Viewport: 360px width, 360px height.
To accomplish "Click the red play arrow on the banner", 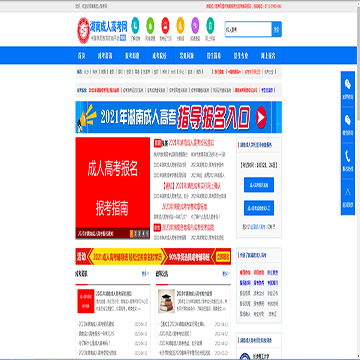I will tap(262, 117).
